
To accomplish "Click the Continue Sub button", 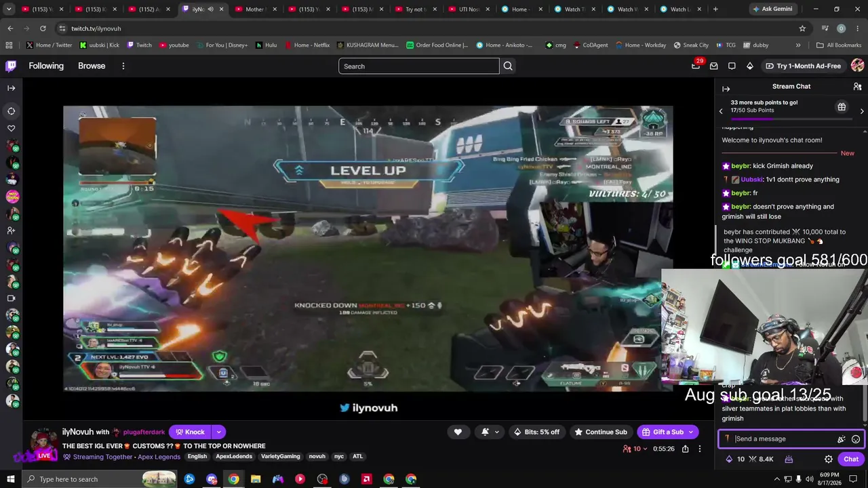I will pos(601,432).
